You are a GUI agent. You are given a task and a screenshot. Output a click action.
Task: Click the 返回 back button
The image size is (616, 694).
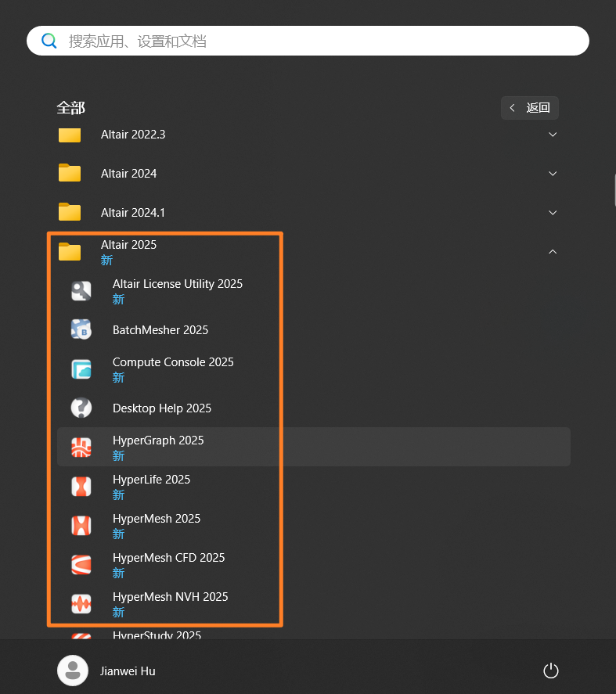point(530,108)
